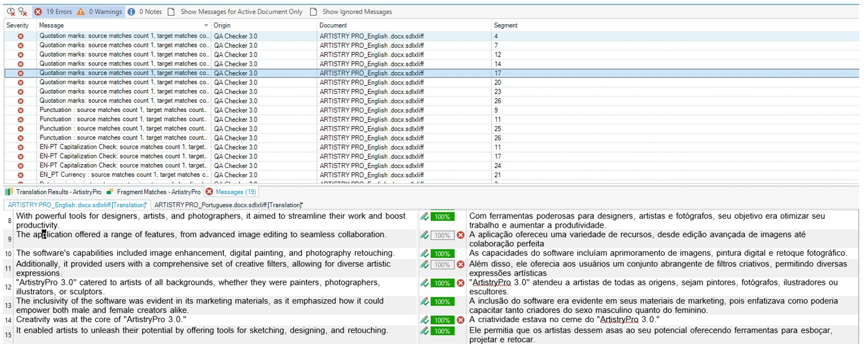
Task: Open the Fragment Matches - ArtistryPro tab
Action: tap(154, 192)
